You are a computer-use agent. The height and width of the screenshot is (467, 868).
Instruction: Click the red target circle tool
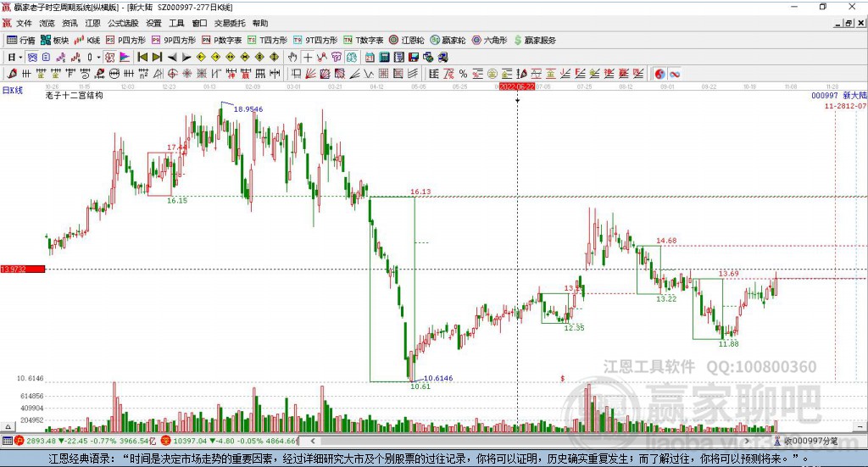click(x=172, y=74)
